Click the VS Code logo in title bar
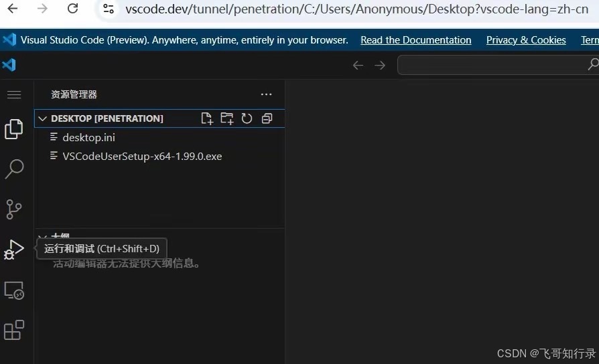 point(9,65)
